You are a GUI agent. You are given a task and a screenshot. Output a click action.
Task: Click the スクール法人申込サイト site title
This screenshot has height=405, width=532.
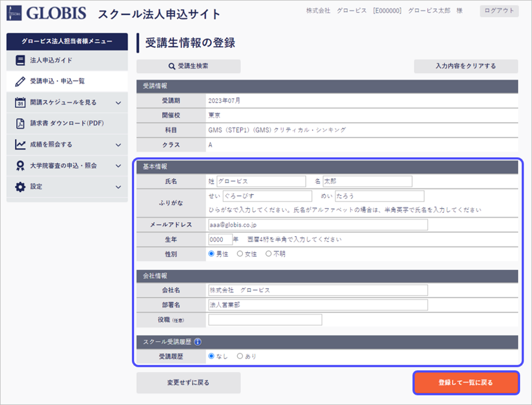[159, 14]
